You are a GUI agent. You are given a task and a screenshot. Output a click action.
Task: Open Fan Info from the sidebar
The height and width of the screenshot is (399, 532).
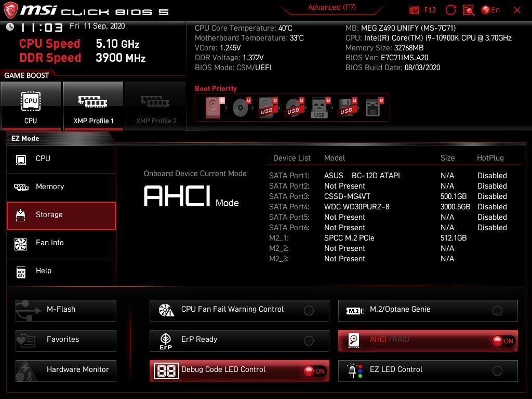[61, 243]
